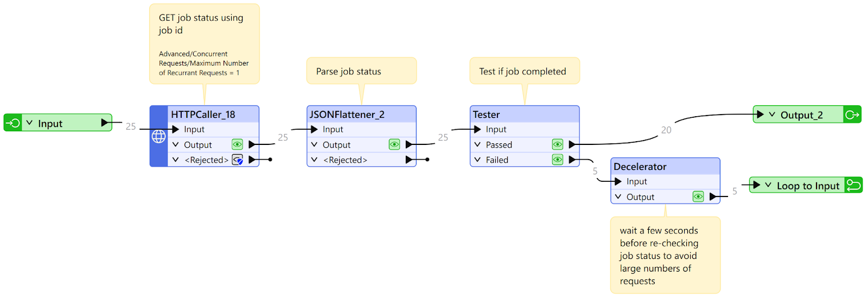Toggle inspection eye on HTTPCaller_18 Output

coord(237,144)
